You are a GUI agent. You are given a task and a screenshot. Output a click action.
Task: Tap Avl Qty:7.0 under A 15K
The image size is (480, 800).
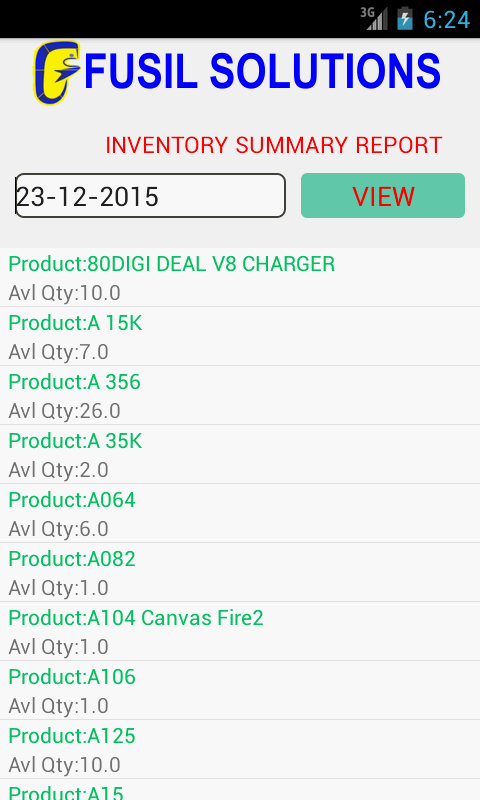pyautogui.click(x=59, y=352)
